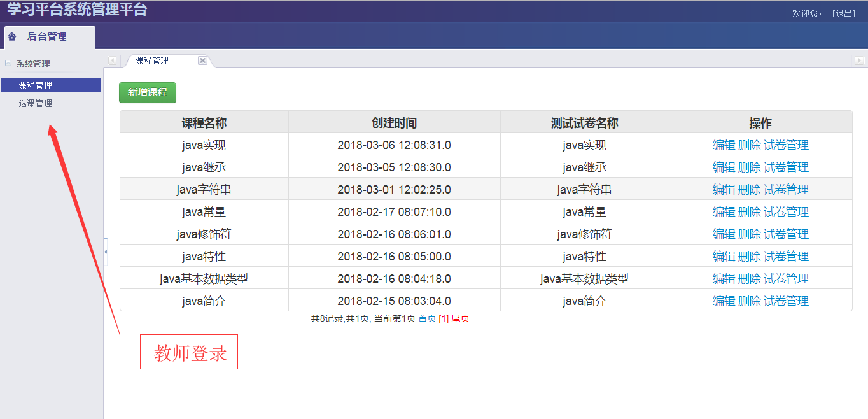This screenshot has width=868, height=419.
Task: Click the home icon beside 后台管理
Action: [x=11, y=37]
